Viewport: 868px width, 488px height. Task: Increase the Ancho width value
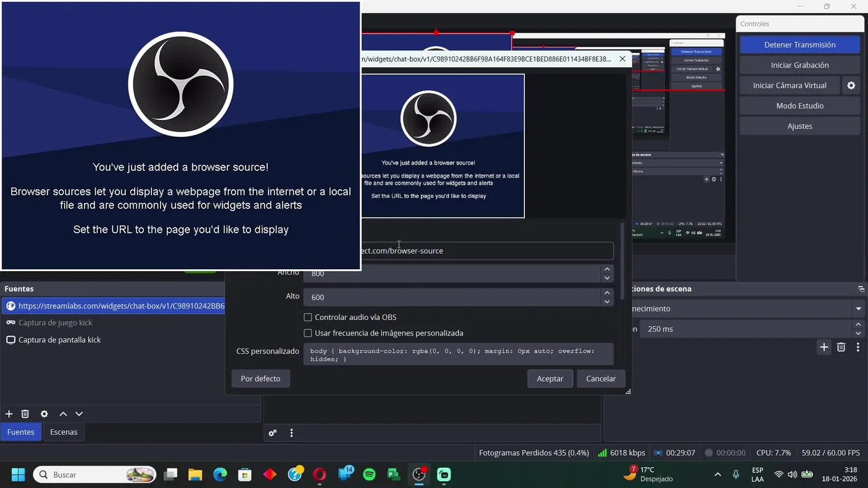(x=607, y=269)
